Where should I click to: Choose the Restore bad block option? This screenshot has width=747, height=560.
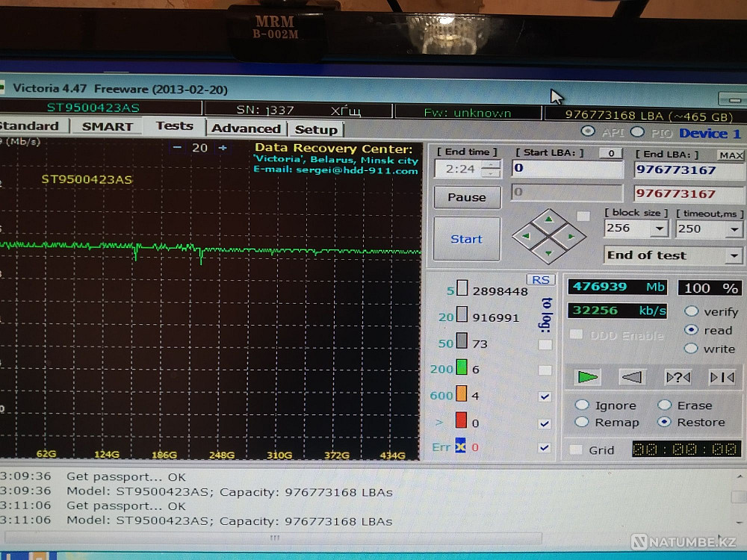(x=665, y=422)
